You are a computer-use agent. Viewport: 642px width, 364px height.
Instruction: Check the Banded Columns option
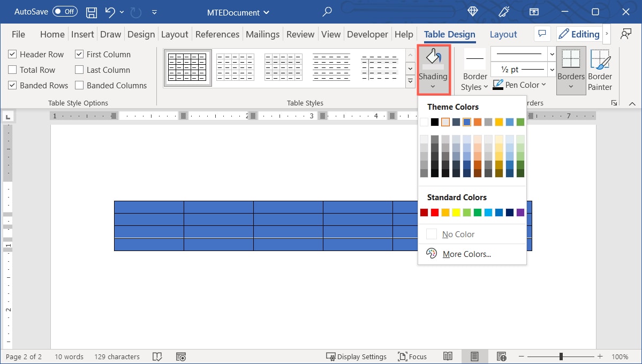click(78, 85)
